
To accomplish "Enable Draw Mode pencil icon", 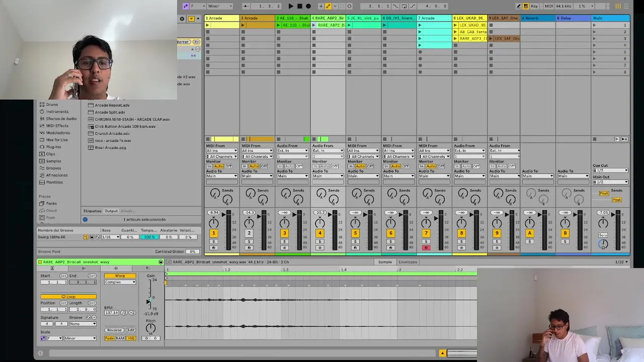I will 519,6.
